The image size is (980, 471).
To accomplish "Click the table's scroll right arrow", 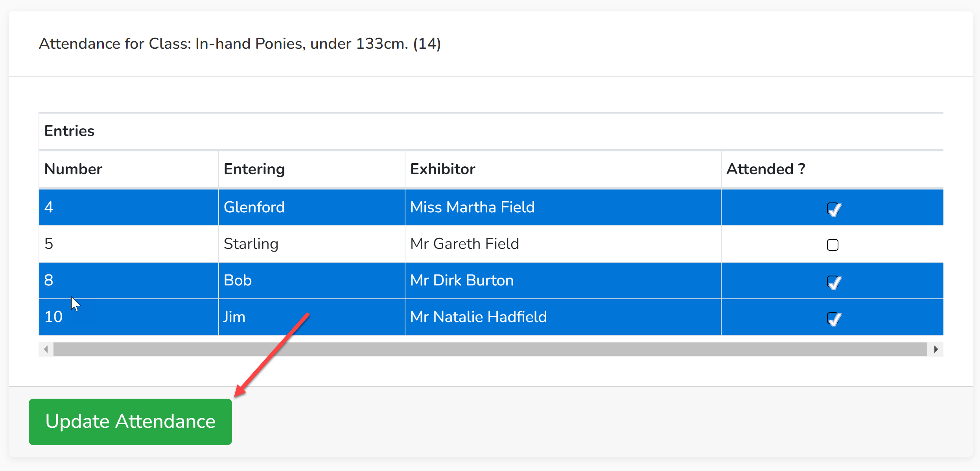I will point(936,349).
